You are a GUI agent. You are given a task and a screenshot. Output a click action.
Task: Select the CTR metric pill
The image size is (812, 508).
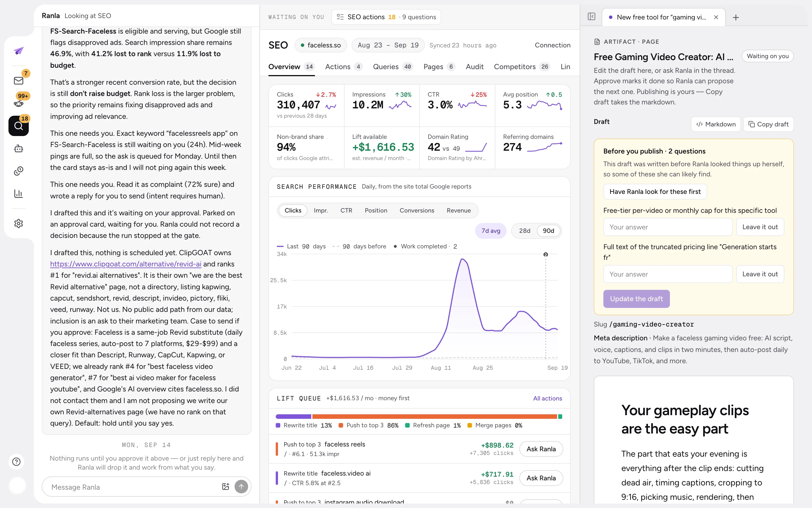tap(346, 210)
